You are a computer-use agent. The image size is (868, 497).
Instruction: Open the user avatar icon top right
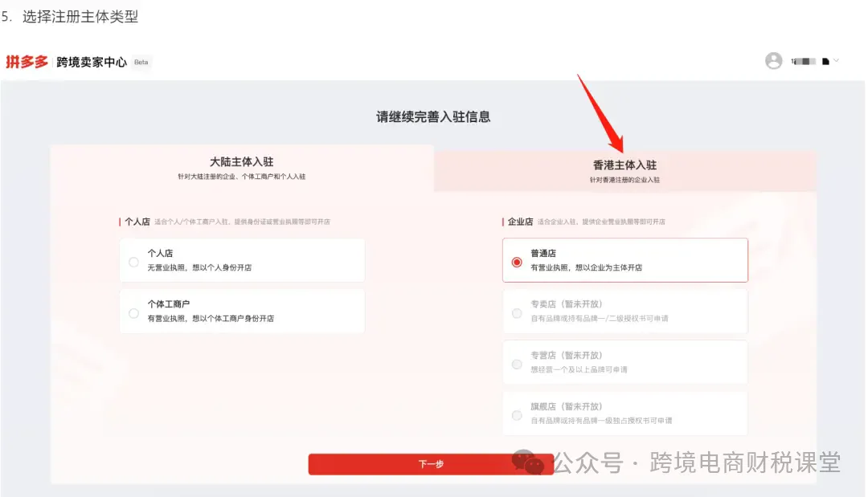point(773,60)
